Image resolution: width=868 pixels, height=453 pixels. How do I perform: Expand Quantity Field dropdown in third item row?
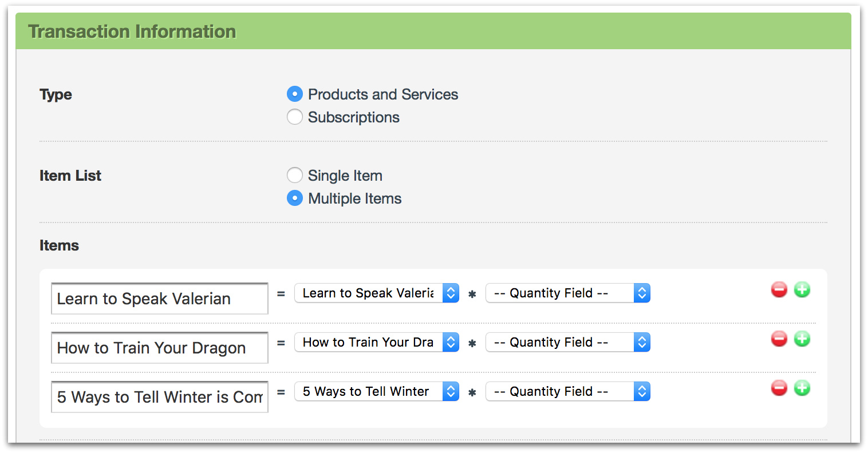[x=567, y=392]
